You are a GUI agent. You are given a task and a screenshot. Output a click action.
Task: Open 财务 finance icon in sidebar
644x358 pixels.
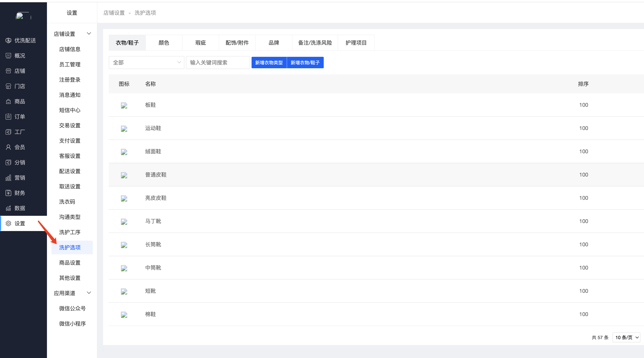coord(8,193)
